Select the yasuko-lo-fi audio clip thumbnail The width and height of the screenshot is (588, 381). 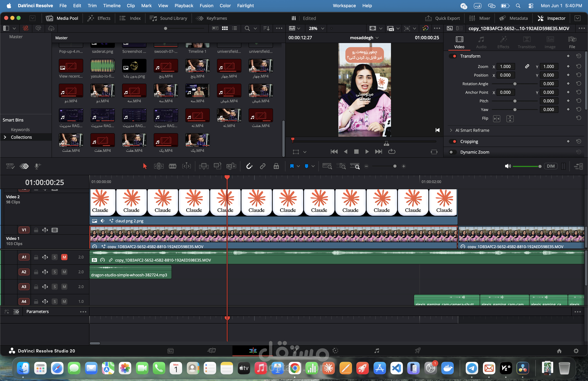coord(102,66)
